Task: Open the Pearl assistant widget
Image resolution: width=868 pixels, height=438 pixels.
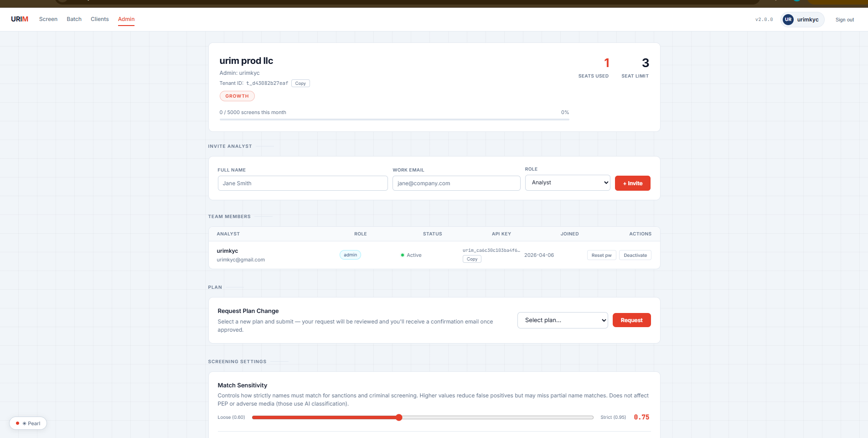Action: [28, 423]
